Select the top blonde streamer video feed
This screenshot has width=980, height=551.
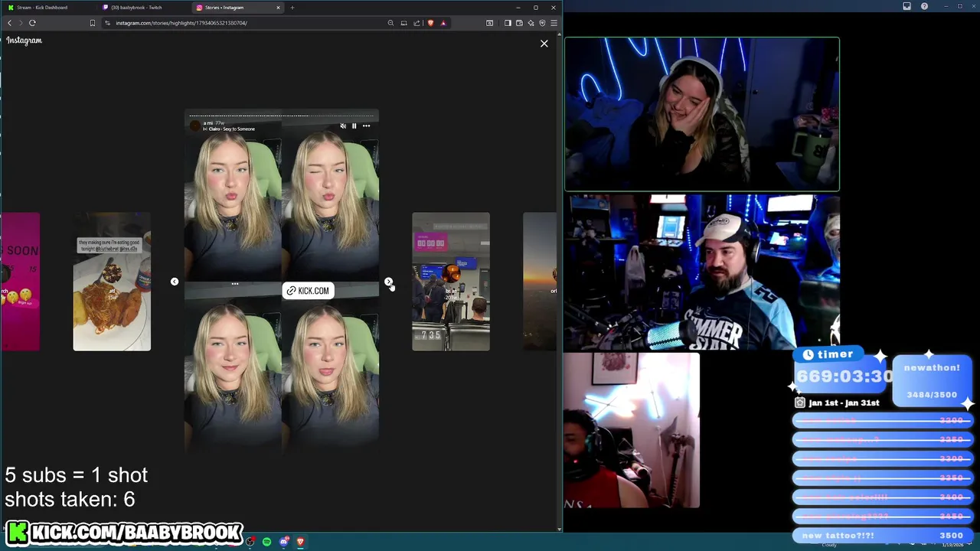(x=702, y=114)
